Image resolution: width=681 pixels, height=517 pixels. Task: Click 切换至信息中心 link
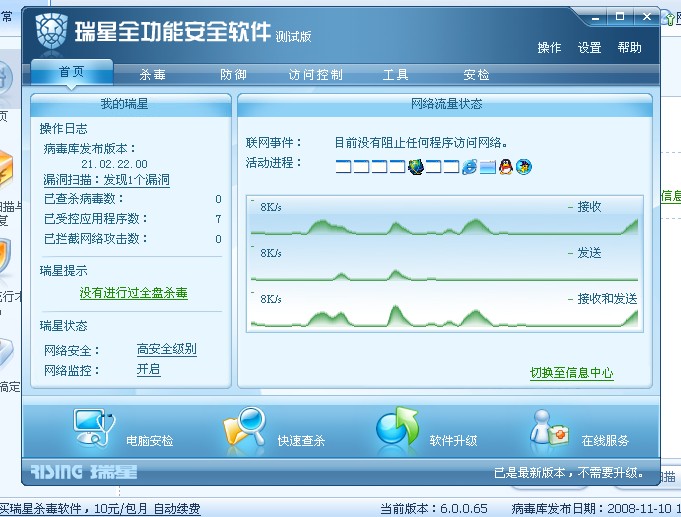click(572, 373)
